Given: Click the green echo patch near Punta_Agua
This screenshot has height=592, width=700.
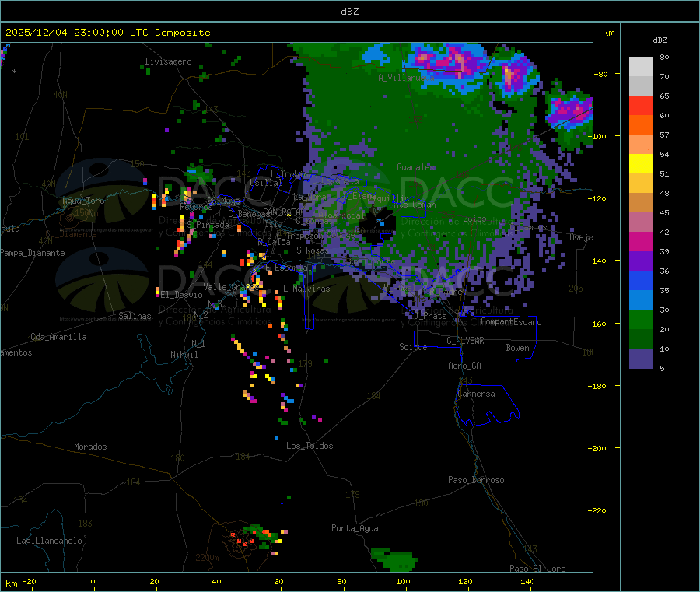Looking at the screenshot, I should point(394,559).
